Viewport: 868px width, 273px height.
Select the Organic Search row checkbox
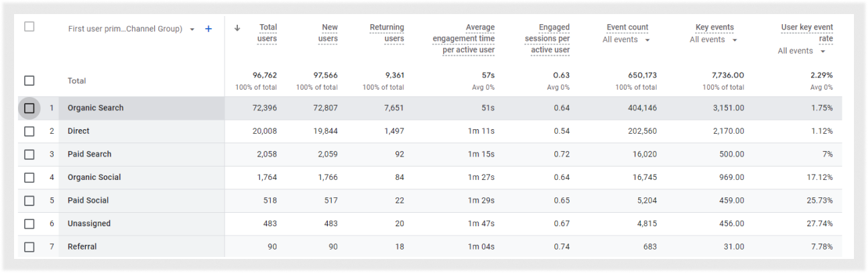[29, 108]
